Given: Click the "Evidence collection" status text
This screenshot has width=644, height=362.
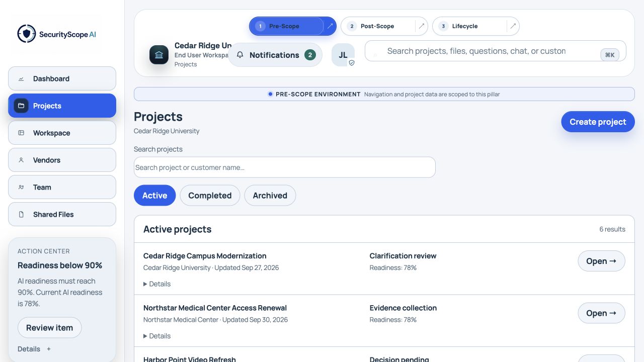Looking at the screenshot, I should [x=403, y=308].
